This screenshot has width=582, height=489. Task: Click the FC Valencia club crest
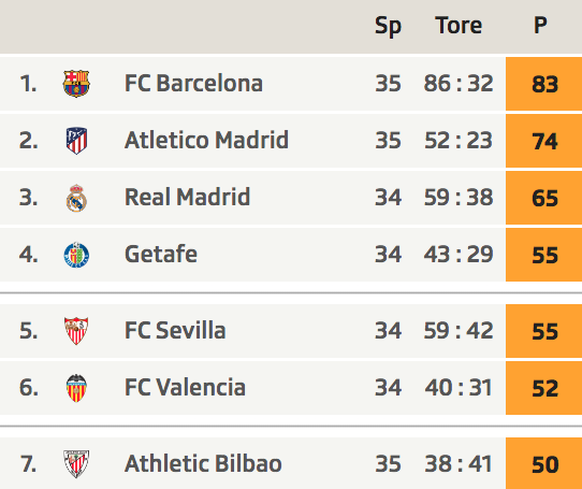tap(76, 388)
